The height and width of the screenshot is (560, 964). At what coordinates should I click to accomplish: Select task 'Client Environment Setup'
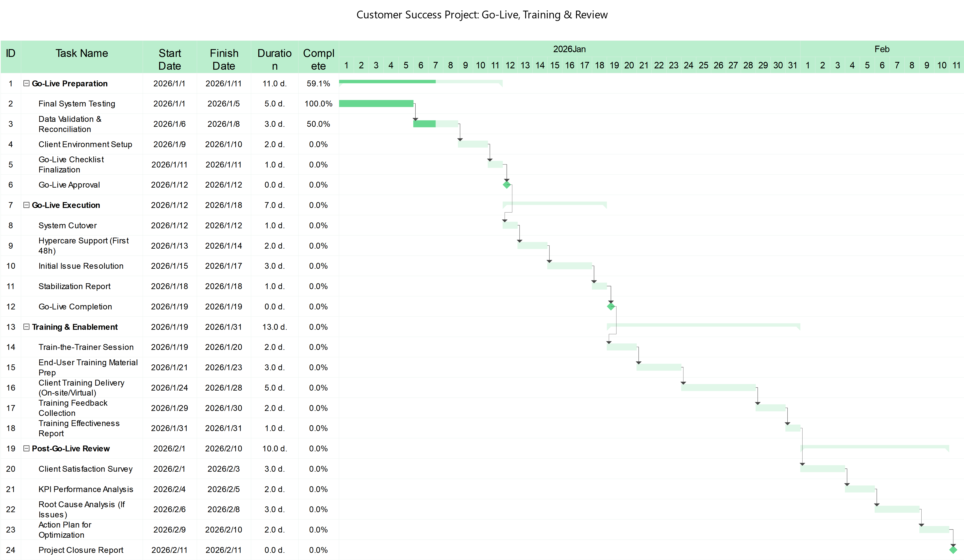coord(85,144)
